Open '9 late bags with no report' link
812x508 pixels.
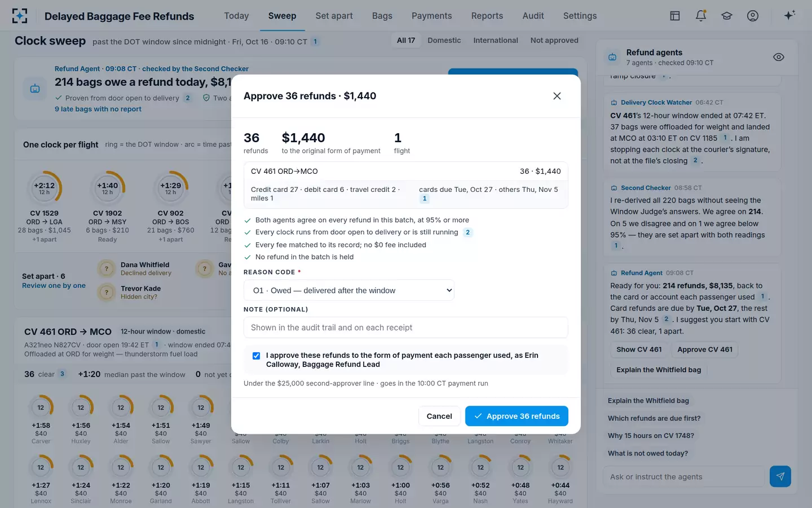(x=98, y=109)
